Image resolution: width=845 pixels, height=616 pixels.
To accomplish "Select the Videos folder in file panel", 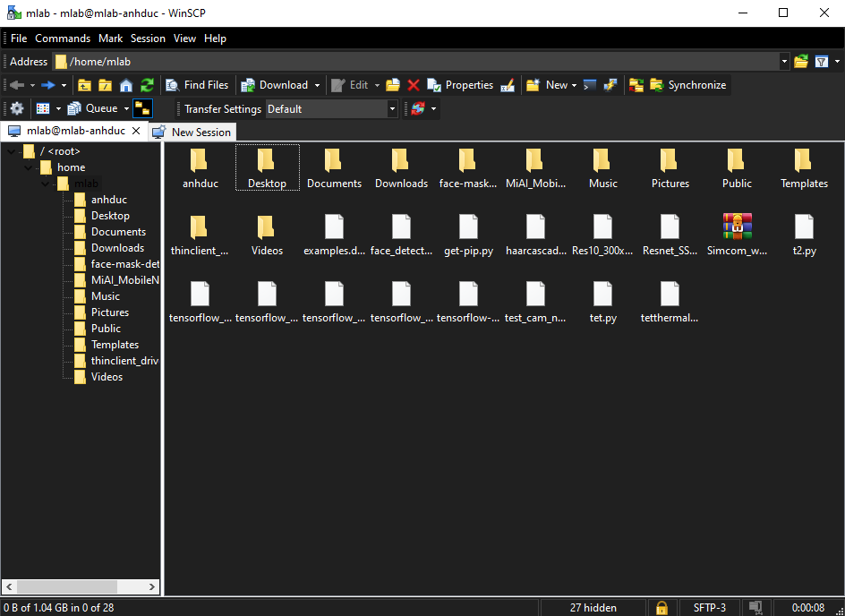I will tap(267, 235).
